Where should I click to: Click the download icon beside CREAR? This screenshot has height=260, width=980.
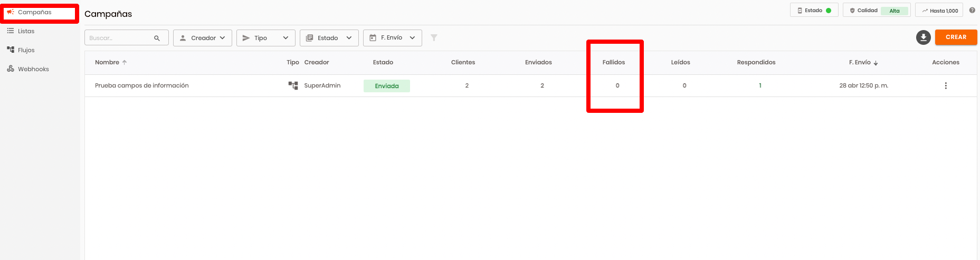click(x=923, y=37)
